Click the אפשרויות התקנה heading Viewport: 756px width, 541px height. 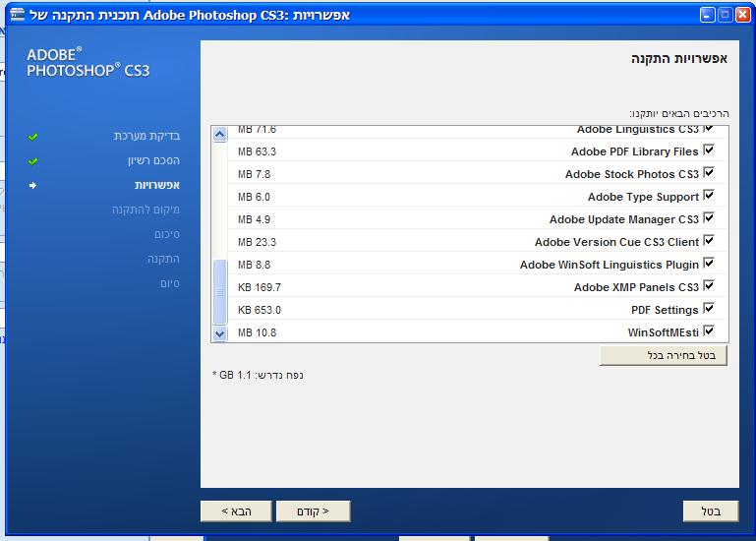click(679, 59)
